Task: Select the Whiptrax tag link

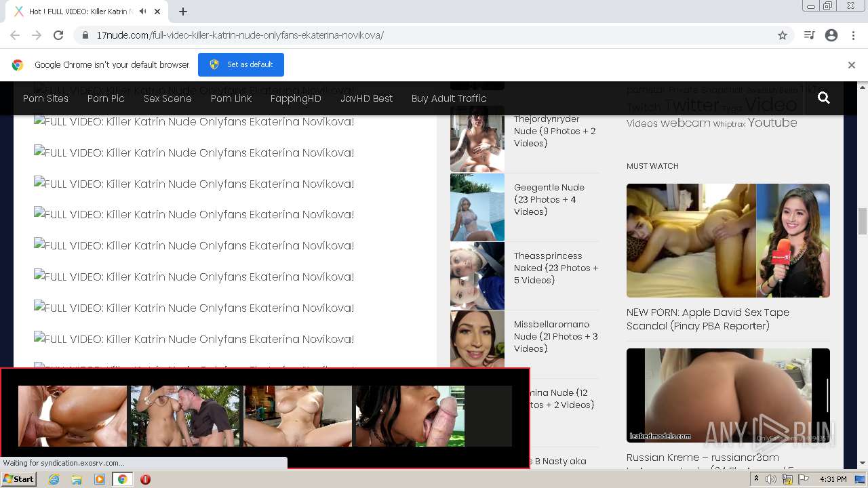Action: click(x=729, y=124)
